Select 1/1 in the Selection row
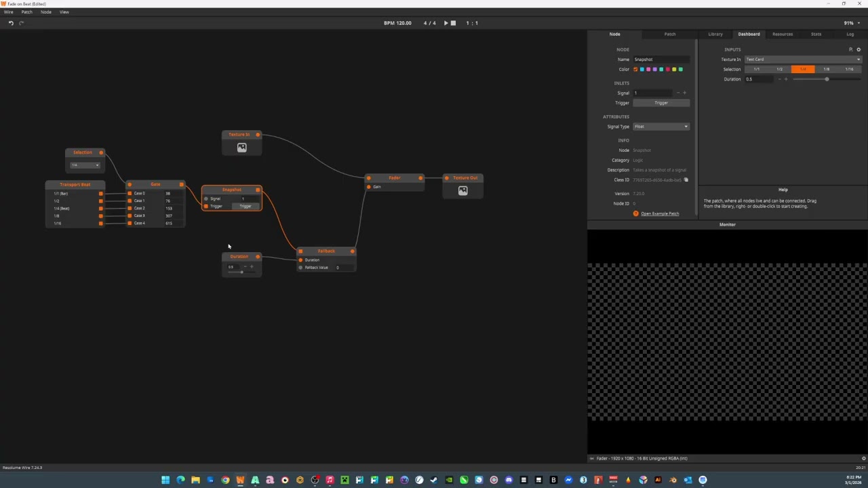The height and width of the screenshot is (488, 868). [756, 69]
